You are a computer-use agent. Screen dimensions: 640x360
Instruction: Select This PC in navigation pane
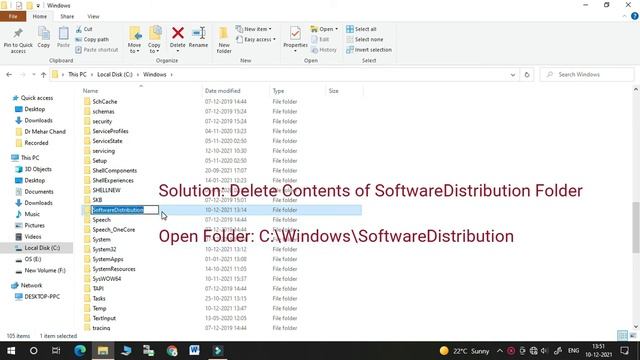(30, 158)
